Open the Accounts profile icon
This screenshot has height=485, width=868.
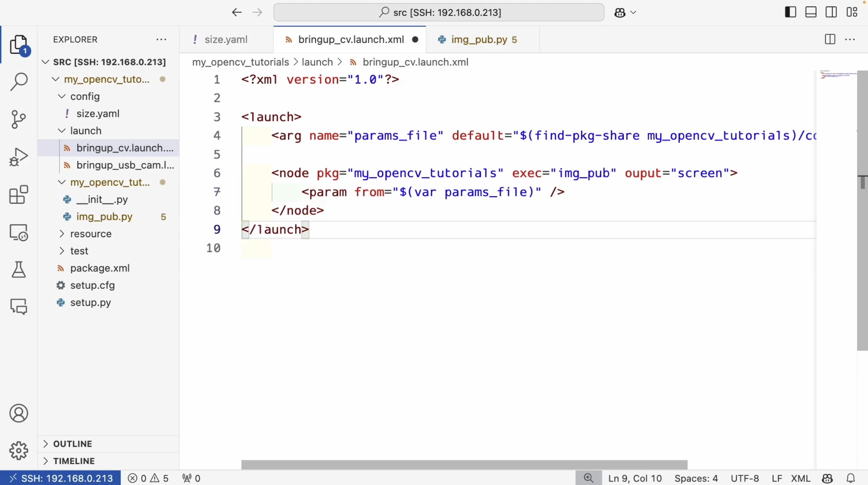19,413
